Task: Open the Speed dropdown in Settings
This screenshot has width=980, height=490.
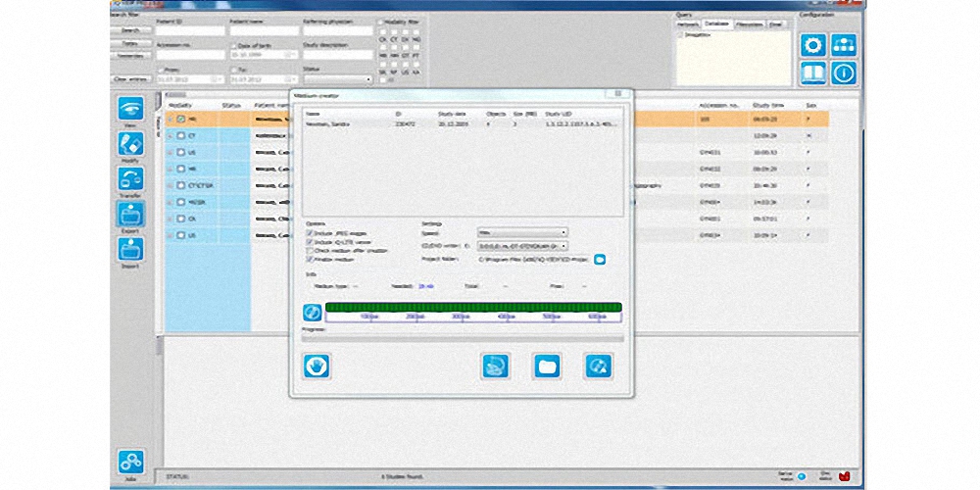Action: [521, 232]
